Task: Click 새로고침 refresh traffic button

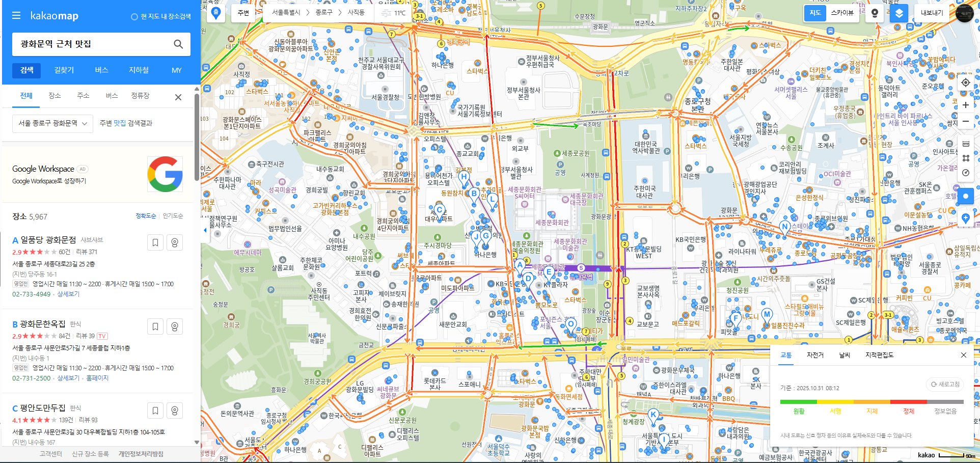Action: click(x=945, y=384)
